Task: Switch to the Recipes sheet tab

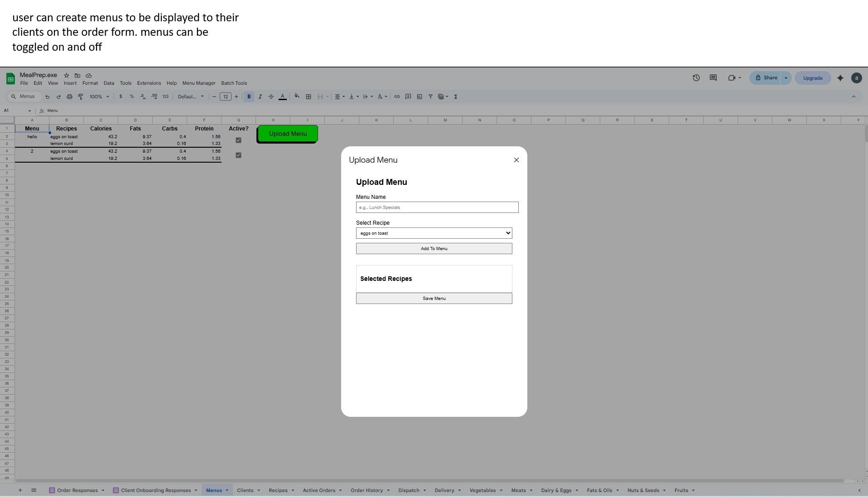Action: pyautogui.click(x=278, y=491)
